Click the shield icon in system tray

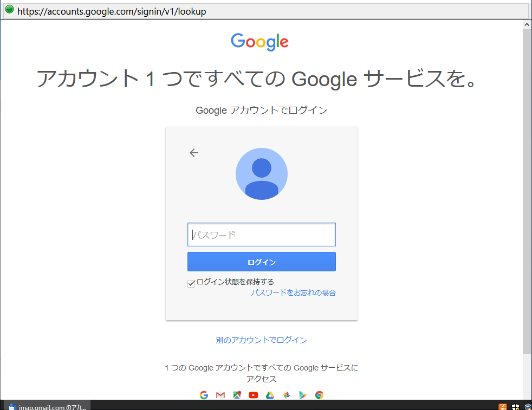click(515, 407)
